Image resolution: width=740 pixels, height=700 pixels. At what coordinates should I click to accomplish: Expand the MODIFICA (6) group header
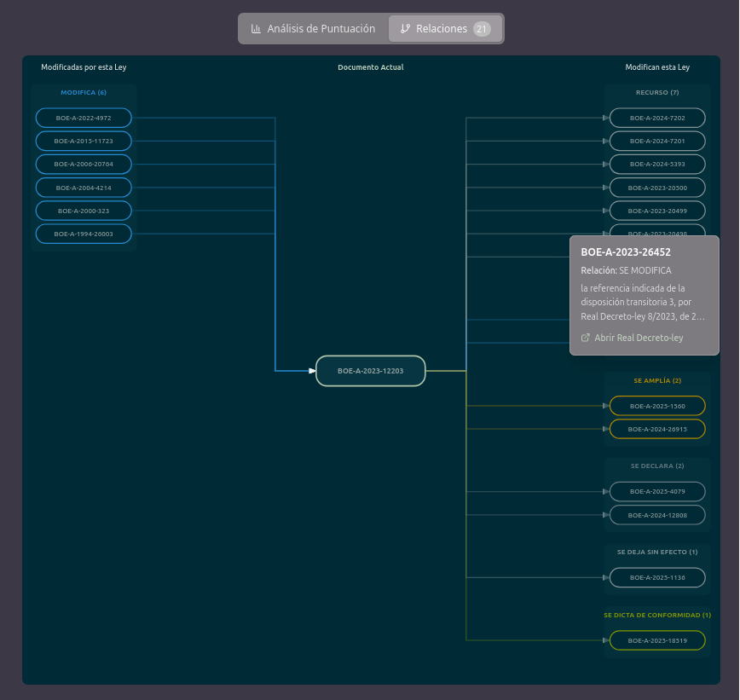83,92
